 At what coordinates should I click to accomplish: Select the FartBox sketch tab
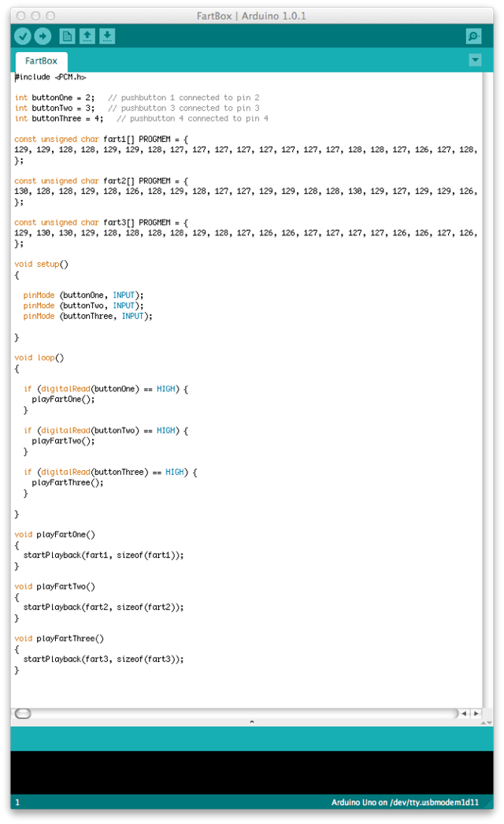41,61
